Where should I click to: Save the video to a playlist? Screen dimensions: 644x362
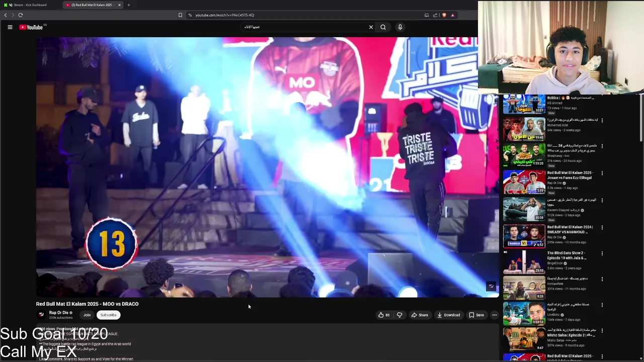coord(476,315)
